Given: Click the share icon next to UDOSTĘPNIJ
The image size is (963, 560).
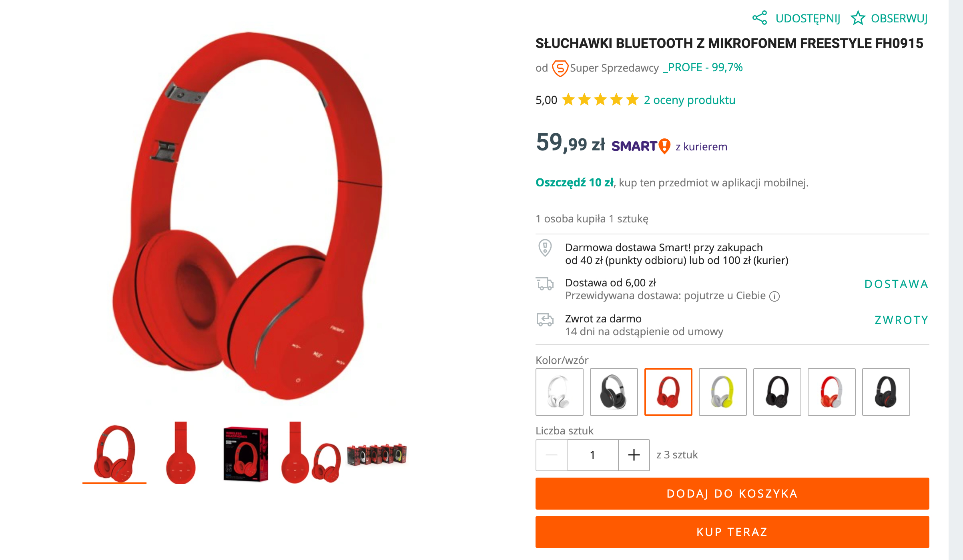Looking at the screenshot, I should (x=759, y=18).
